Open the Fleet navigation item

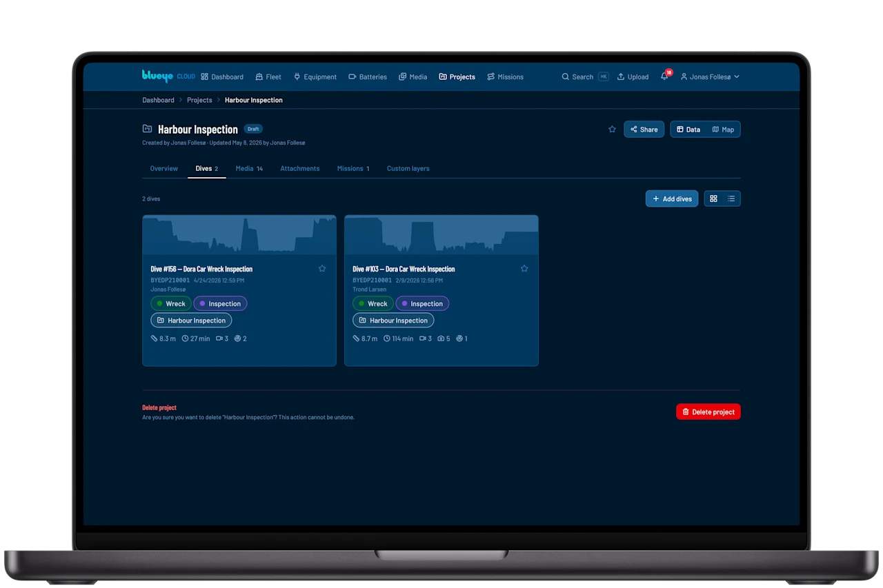(268, 77)
